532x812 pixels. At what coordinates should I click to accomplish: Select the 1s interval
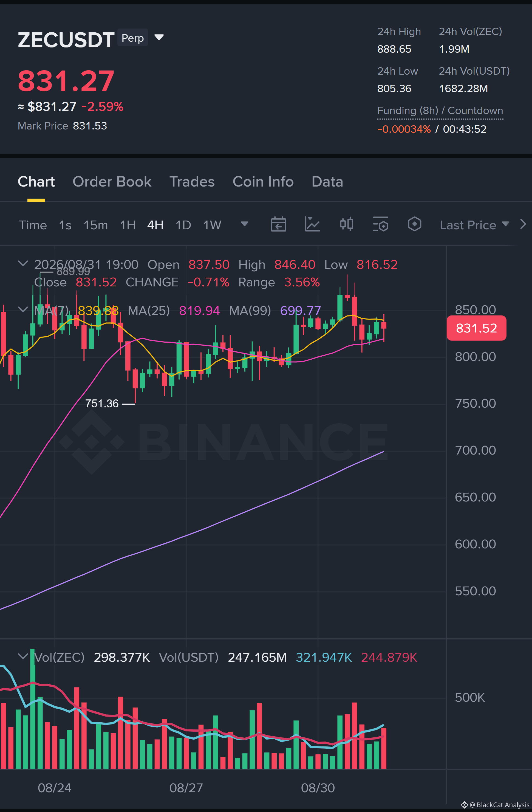click(65, 225)
